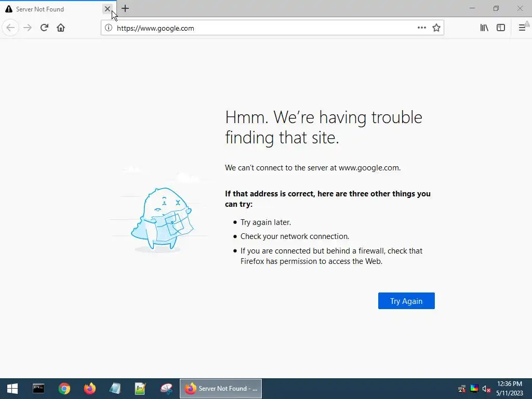Restore down the Firefox window

(x=496, y=8)
